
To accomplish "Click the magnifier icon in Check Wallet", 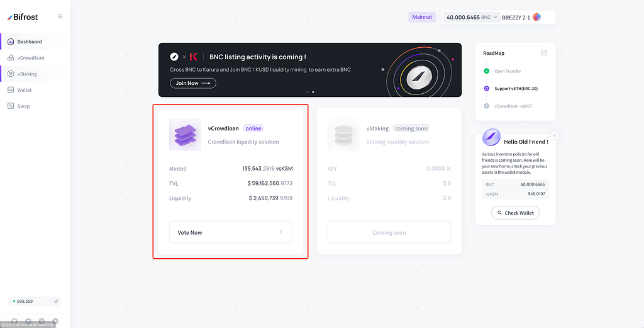I will pos(499,213).
